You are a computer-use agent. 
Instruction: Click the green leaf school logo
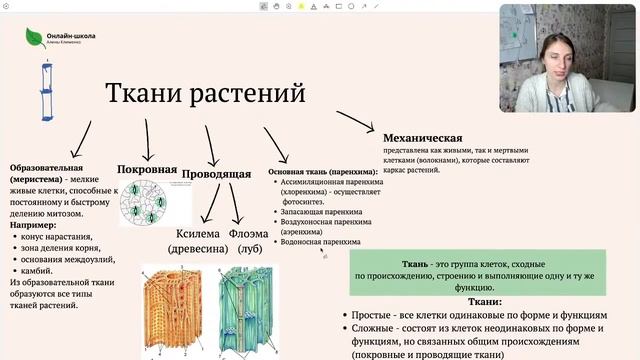tap(35, 38)
